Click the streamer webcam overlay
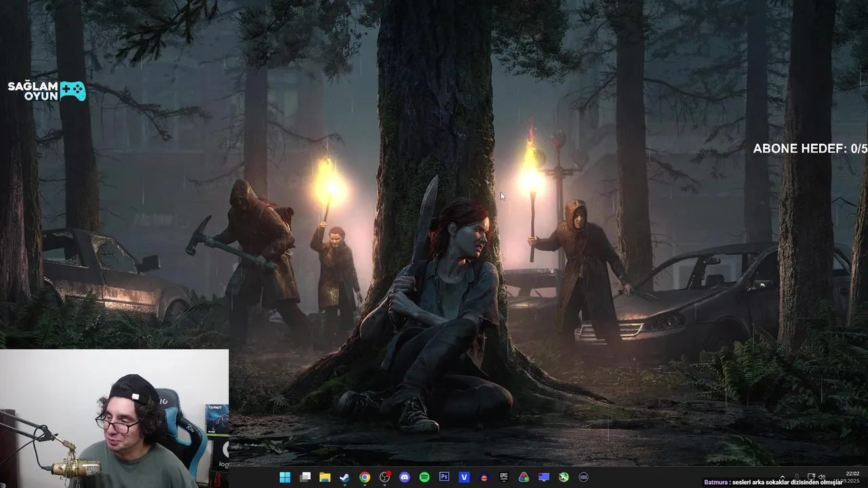The image size is (868, 488). click(x=114, y=418)
